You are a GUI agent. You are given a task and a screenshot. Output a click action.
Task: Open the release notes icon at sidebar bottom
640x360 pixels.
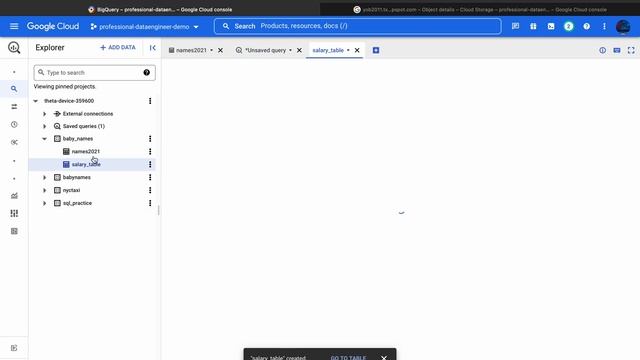14,348
